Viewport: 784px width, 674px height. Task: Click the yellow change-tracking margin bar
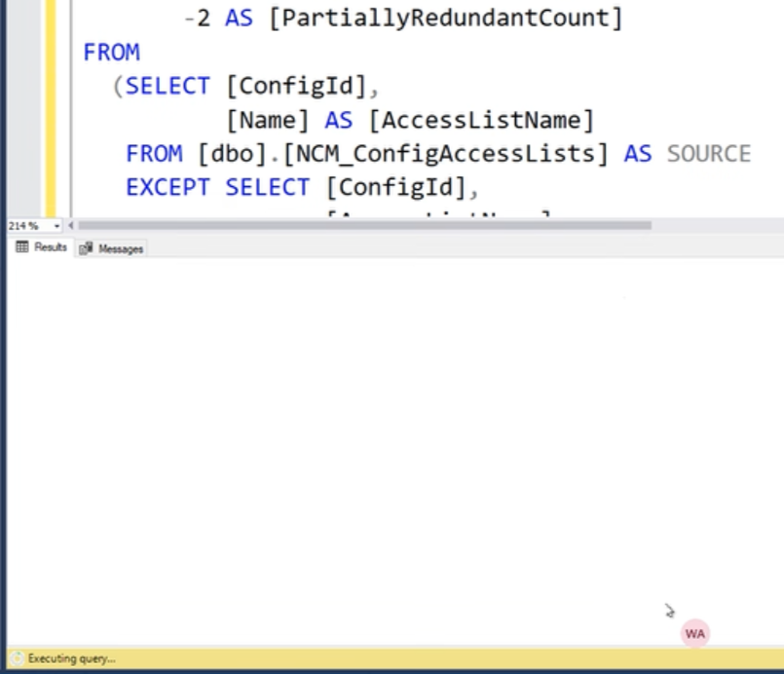point(51,107)
